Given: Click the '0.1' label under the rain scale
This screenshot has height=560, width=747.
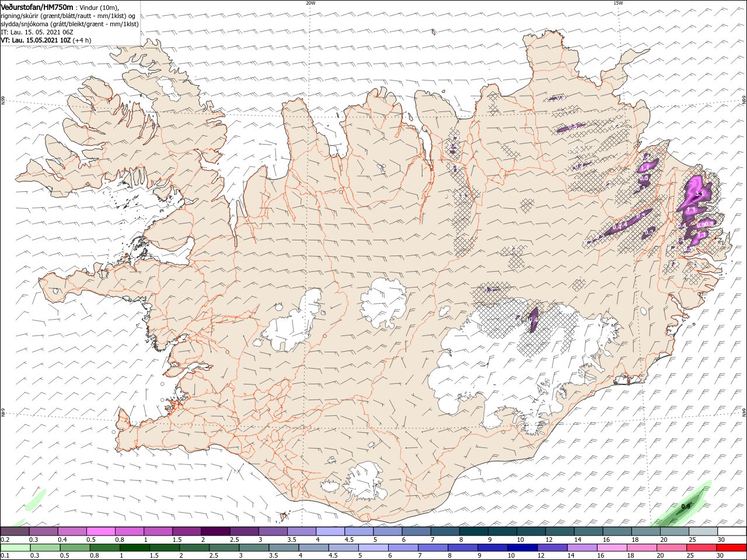Looking at the screenshot, I should tap(5, 556).
